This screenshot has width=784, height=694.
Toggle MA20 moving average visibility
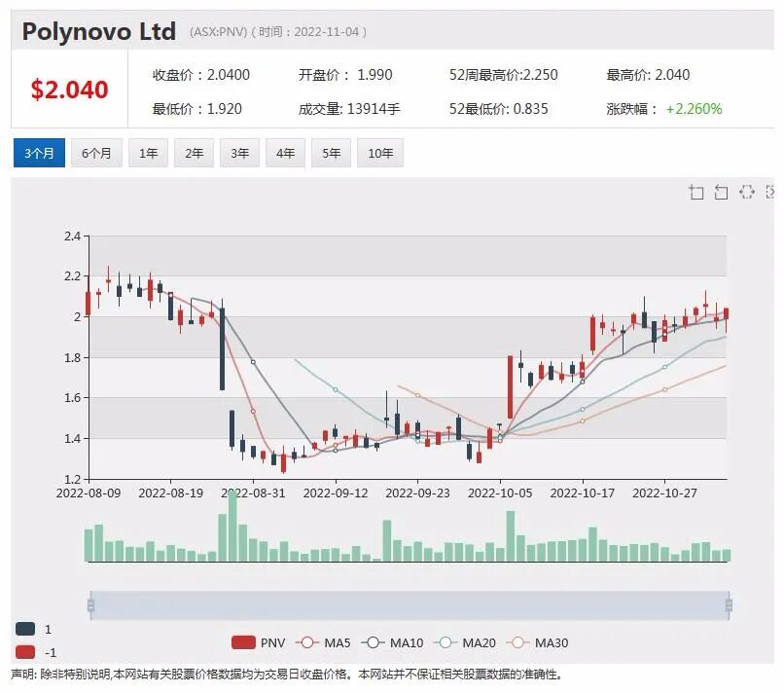[465, 643]
